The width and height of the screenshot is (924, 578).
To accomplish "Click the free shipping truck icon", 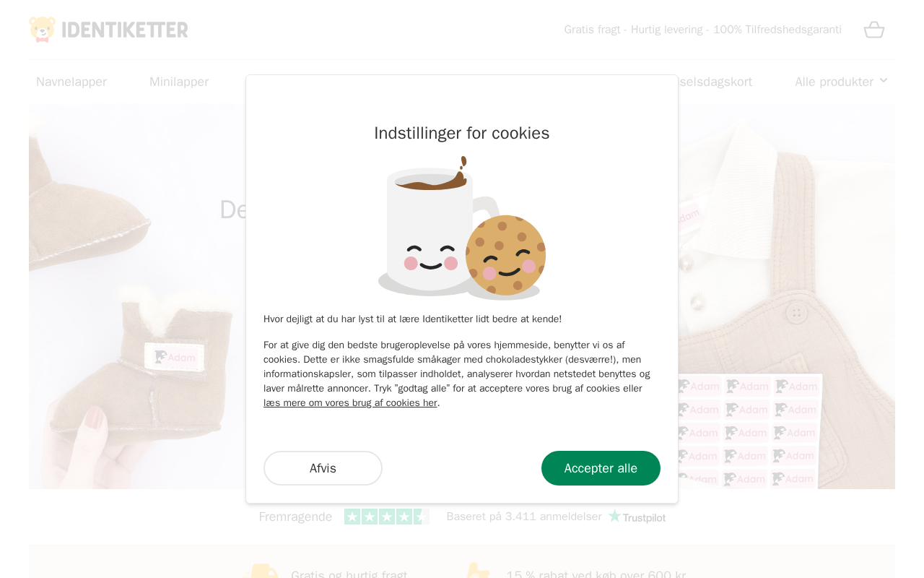I will pos(261,571).
